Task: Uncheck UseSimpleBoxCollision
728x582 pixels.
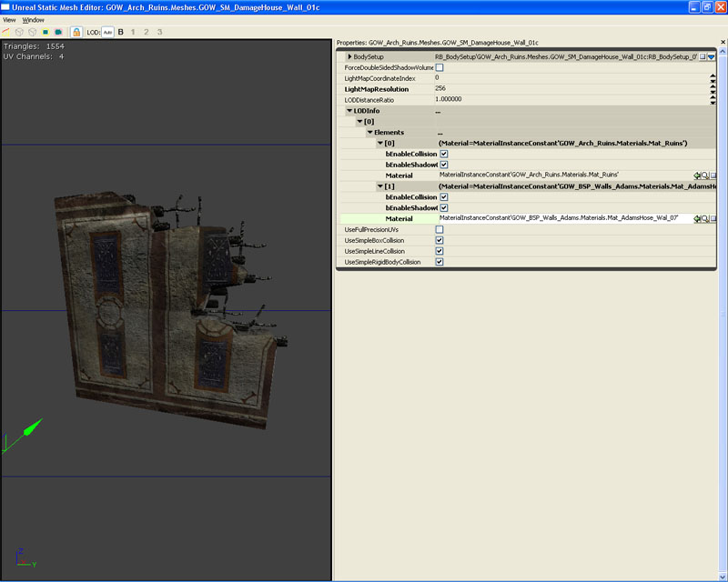Action: click(x=440, y=240)
